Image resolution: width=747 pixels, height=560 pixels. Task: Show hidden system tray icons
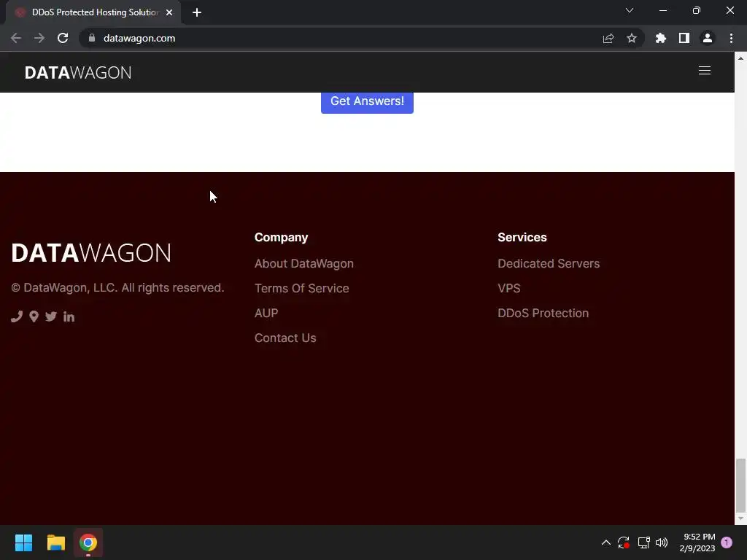(606, 542)
